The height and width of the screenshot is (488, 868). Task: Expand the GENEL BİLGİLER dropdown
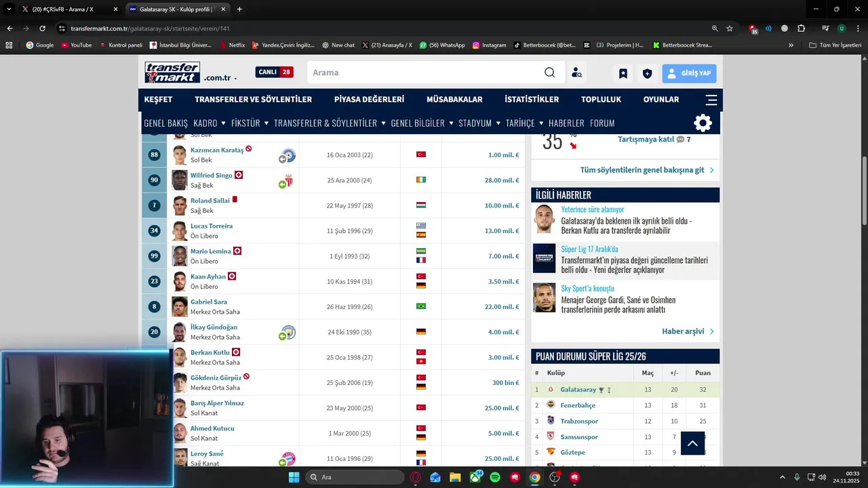coord(451,123)
